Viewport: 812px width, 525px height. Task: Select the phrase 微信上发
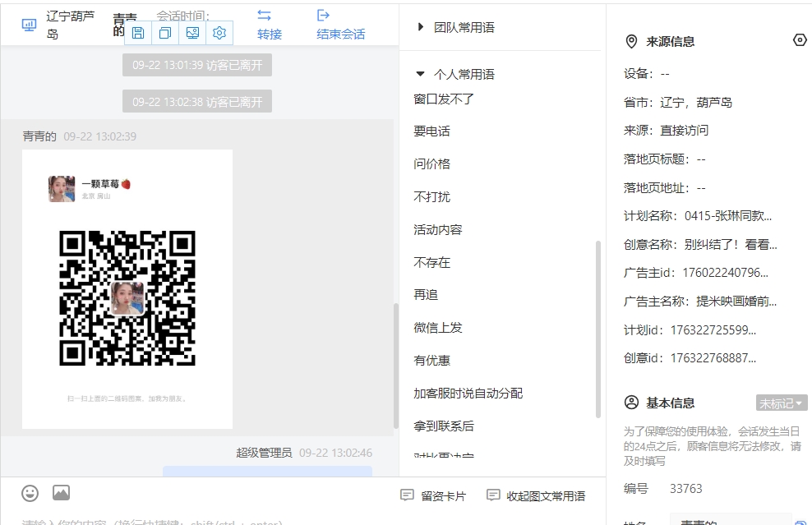[x=437, y=328]
